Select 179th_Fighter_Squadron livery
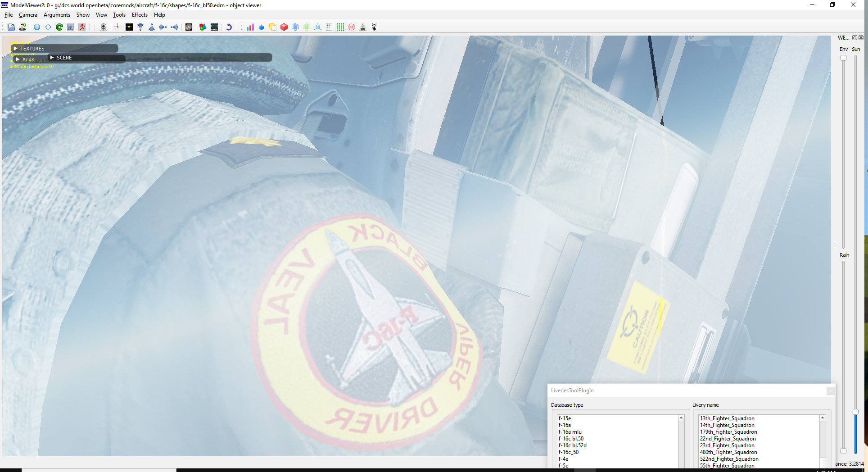The width and height of the screenshot is (868, 472). coord(759,432)
